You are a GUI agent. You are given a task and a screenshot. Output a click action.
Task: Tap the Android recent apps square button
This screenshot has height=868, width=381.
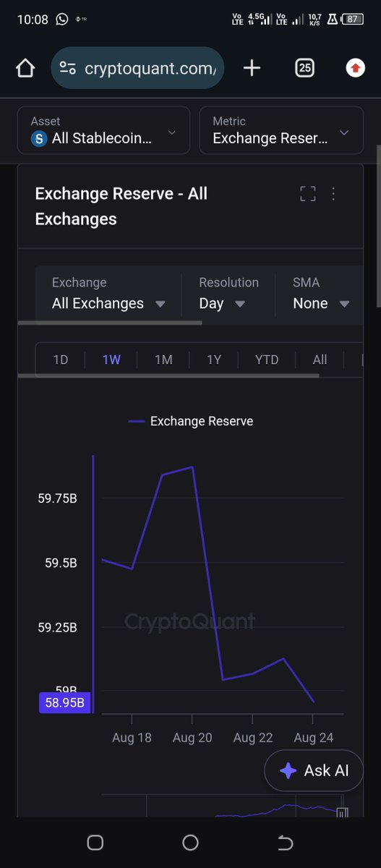95,843
